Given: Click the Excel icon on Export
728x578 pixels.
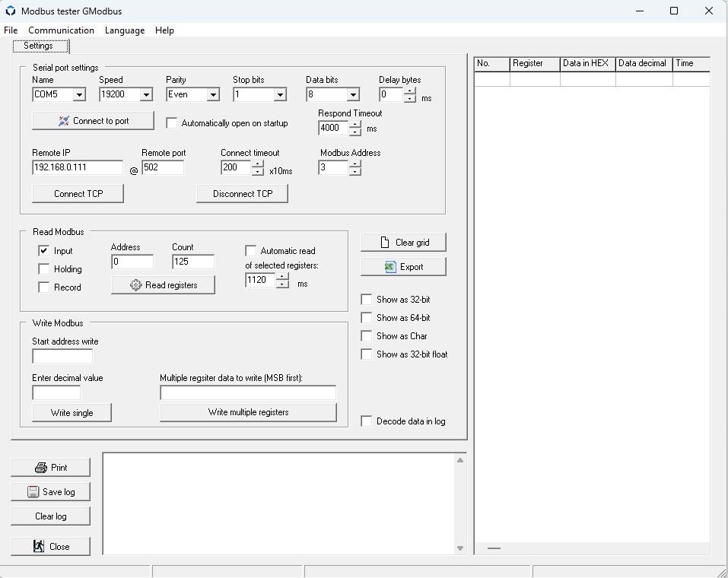Looking at the screenshot, I should click(x=390, y=267).
